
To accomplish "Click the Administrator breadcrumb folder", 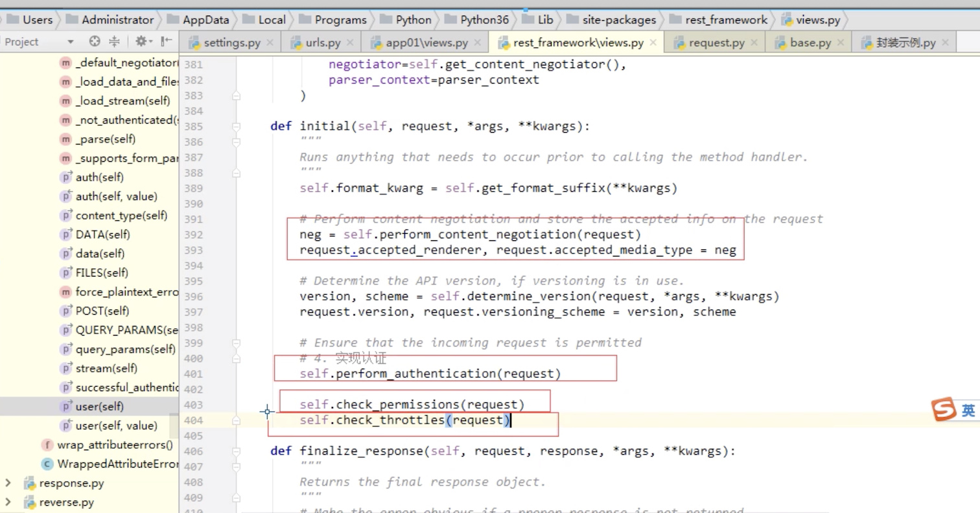I will click(117, 19).
